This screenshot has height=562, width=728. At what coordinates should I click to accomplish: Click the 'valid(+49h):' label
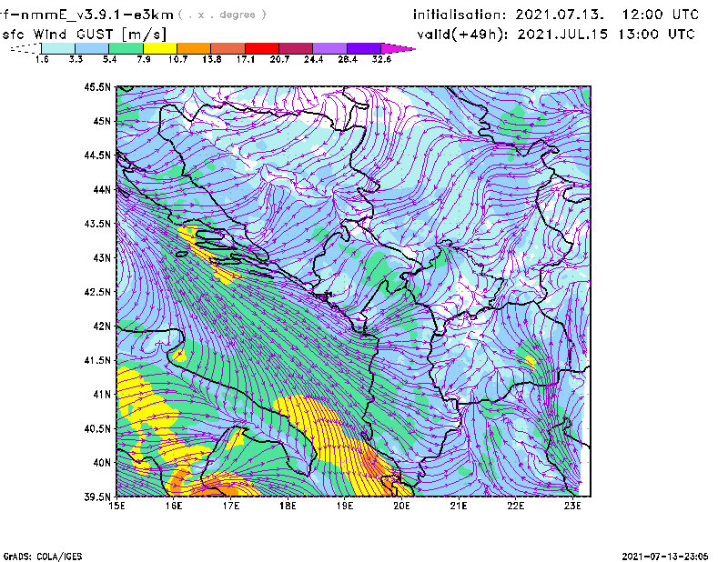(x=463, y=35)
